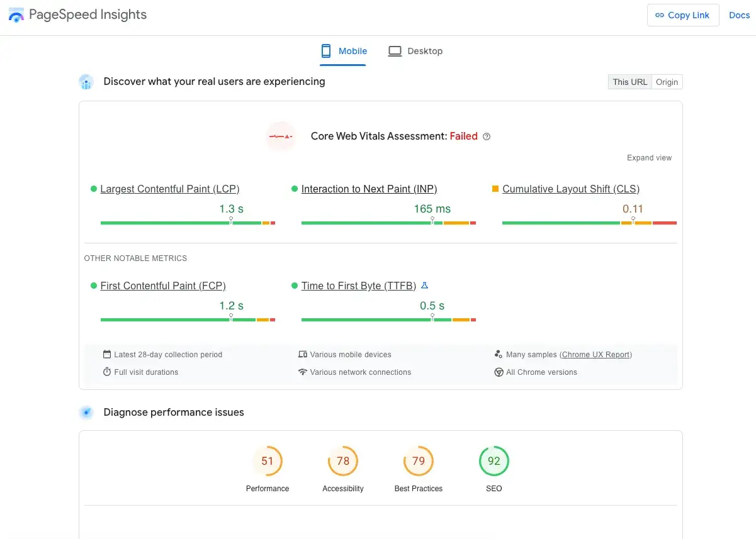Click Various mobile devices text

click(x=351, y=355)
